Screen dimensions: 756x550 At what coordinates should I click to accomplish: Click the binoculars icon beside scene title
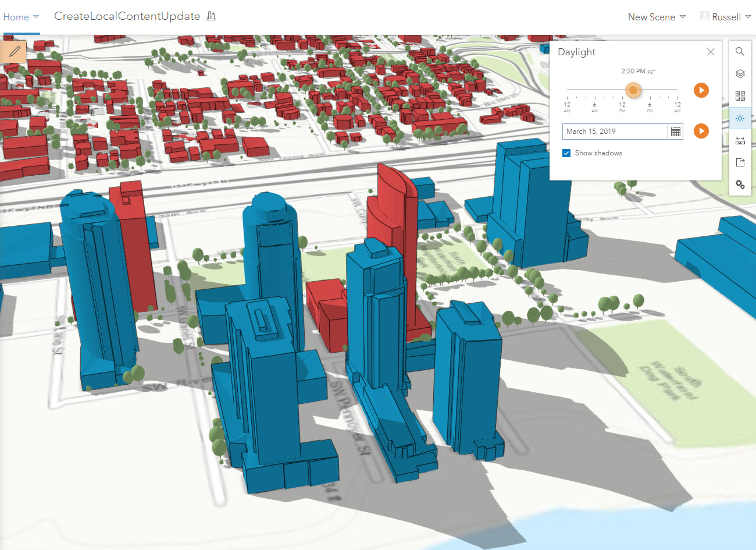211,16
